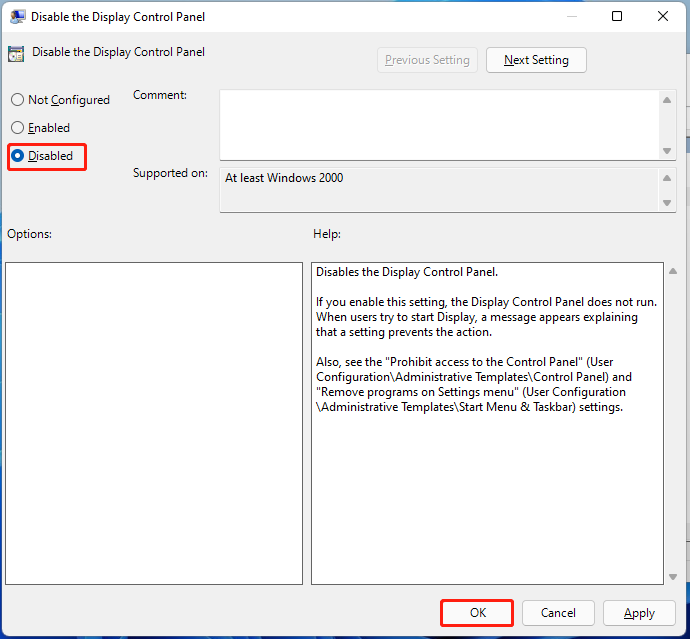This screenshot has height=639, width=690.
Task: Go to Next Setting
Action: click(x=536, y=60)
